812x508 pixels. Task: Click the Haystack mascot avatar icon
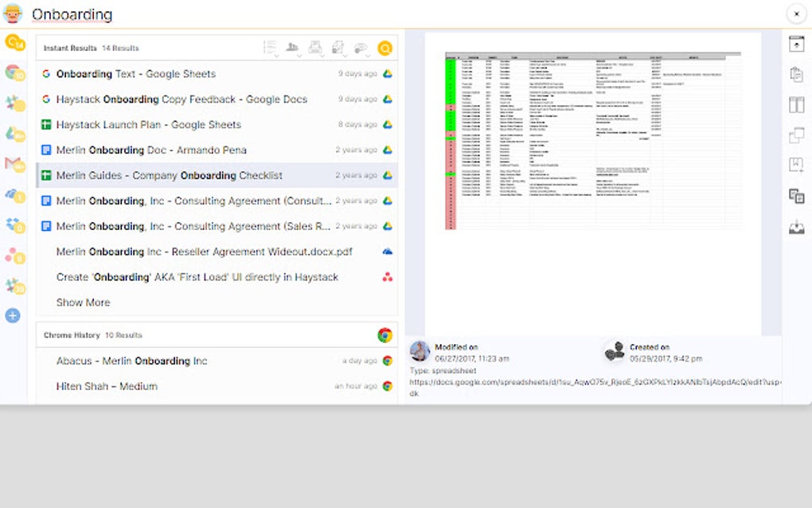(x=13, y=14)
